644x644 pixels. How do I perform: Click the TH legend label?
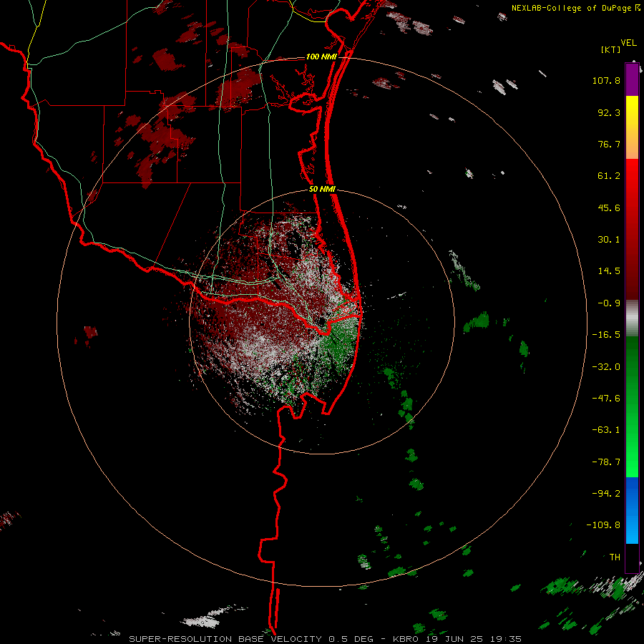615,557
